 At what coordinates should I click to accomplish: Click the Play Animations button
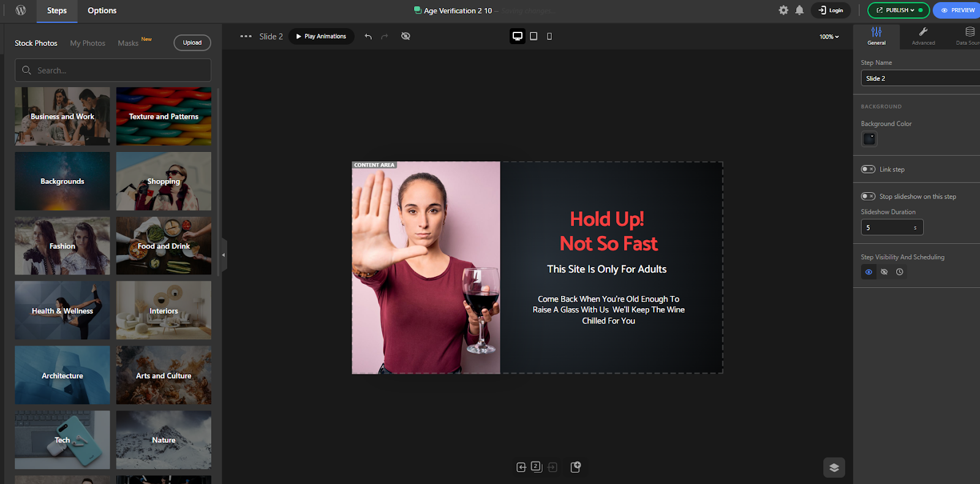click(x=321, y=36)
